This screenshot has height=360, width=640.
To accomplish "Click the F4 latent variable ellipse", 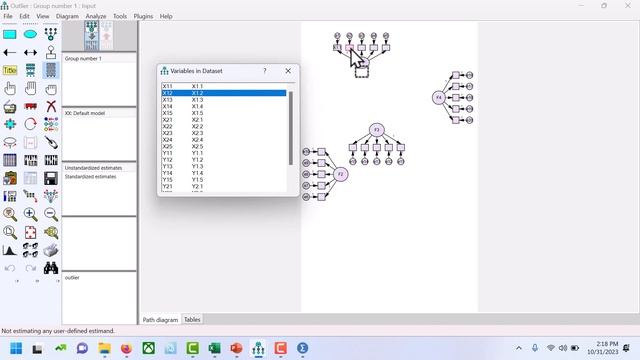I will pyautogui.click(x=438, y=98).
